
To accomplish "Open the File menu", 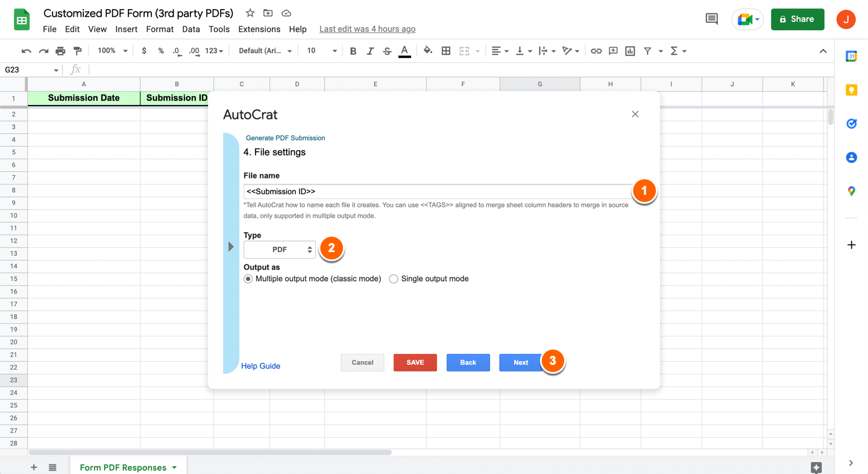I will coord(49,29).
